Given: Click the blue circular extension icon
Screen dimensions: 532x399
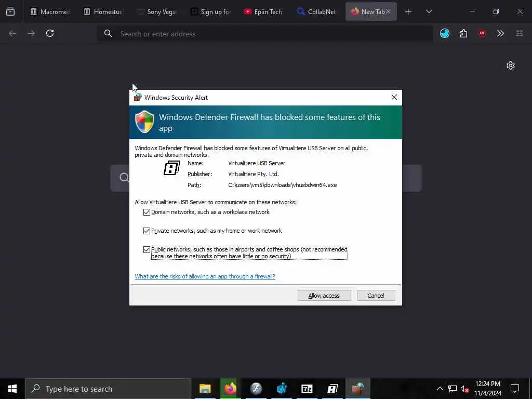Looking at the screenshot, I should (445, 33).
